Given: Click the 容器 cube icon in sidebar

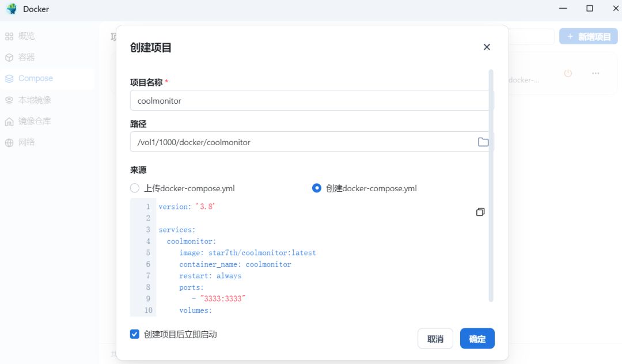Looking at the screenshot, I should 9,58.
